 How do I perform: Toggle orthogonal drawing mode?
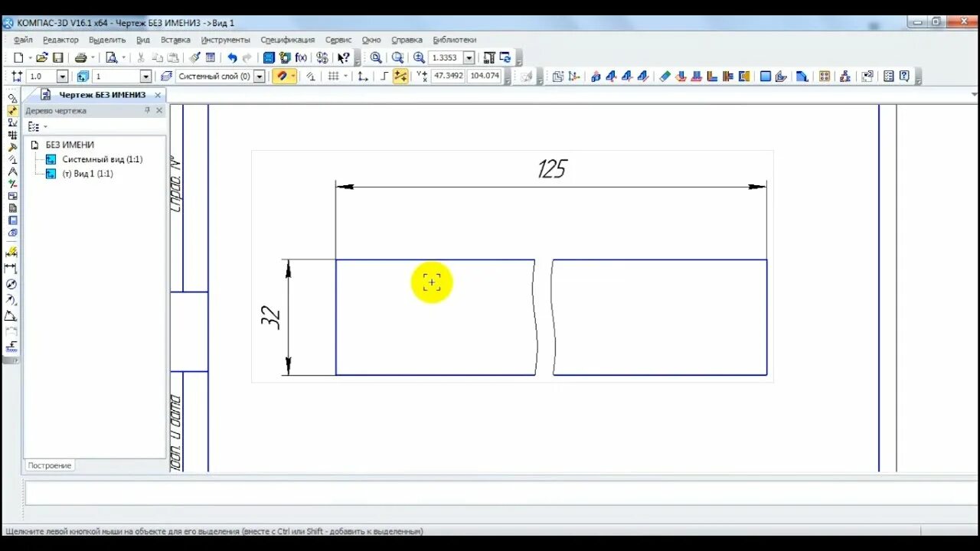[x=385, y=77]
